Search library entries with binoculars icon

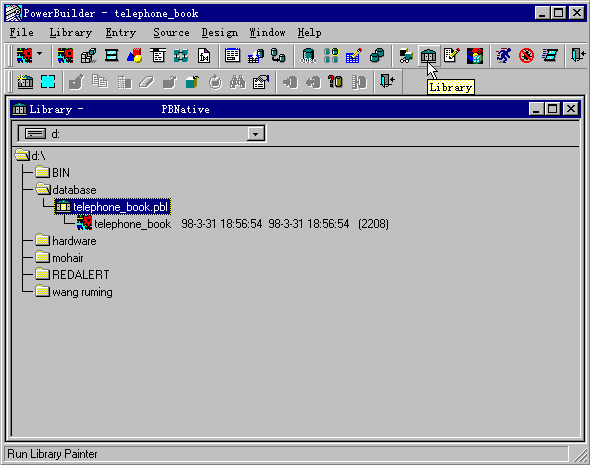238,81
